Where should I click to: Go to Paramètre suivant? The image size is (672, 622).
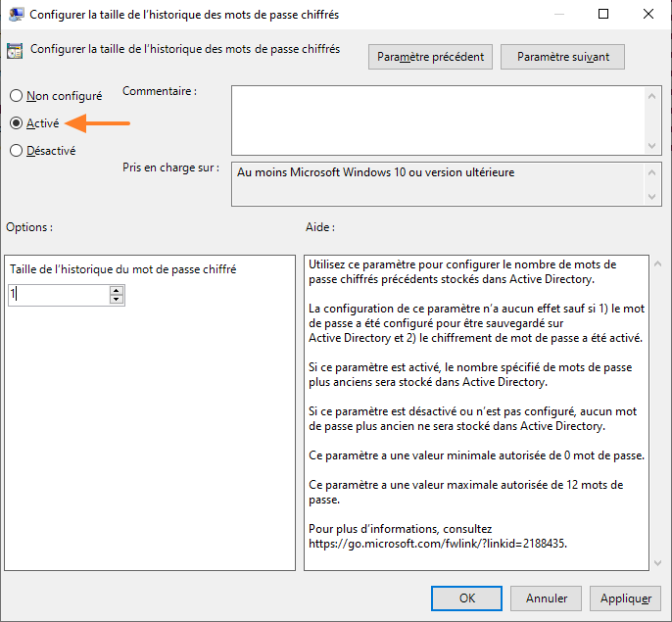click(x=562, y=57)
